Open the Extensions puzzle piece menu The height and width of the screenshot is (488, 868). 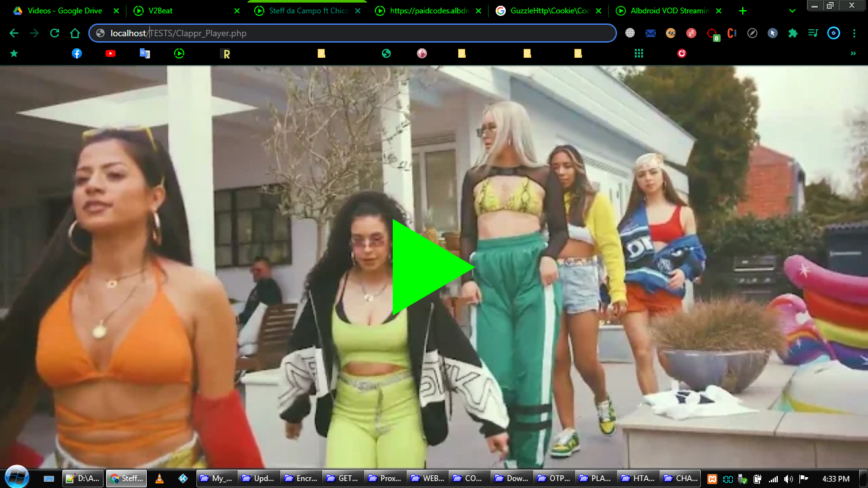[x=793, y=33]
